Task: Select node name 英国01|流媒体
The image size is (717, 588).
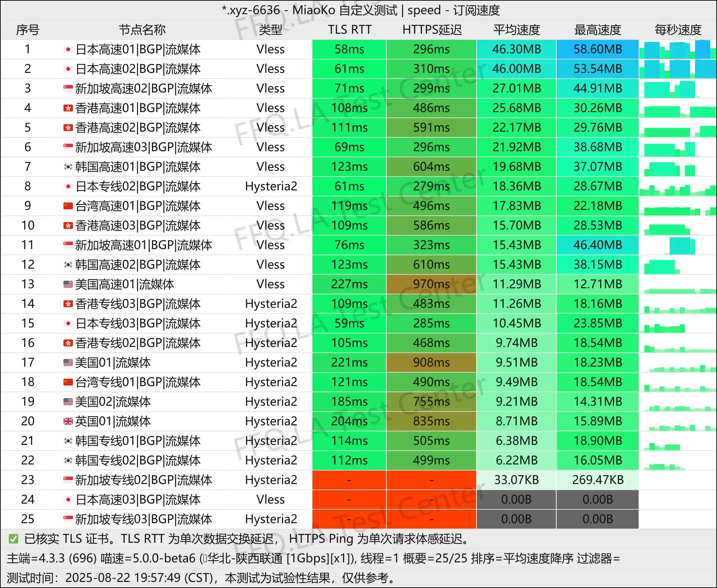Action: point(113,421)
